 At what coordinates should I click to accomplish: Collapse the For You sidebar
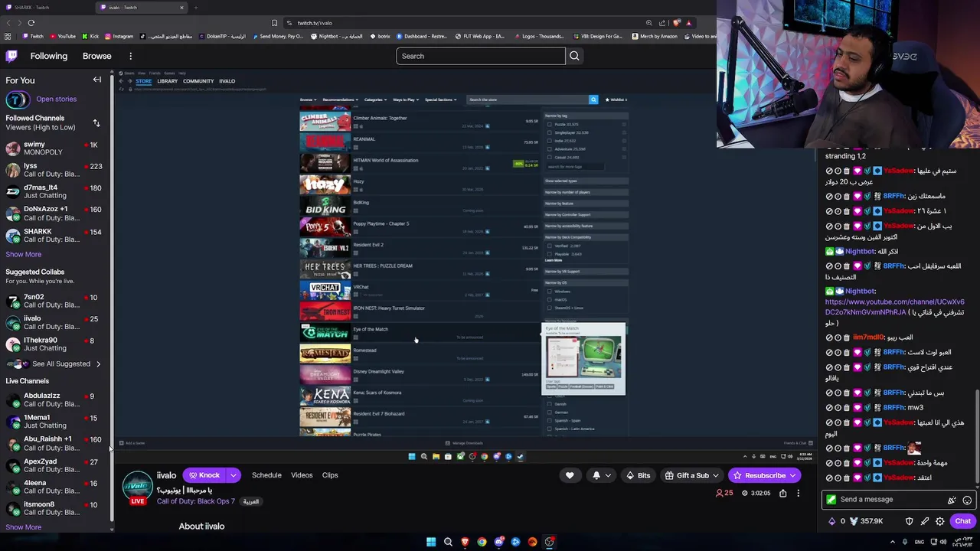pos(97,80)
